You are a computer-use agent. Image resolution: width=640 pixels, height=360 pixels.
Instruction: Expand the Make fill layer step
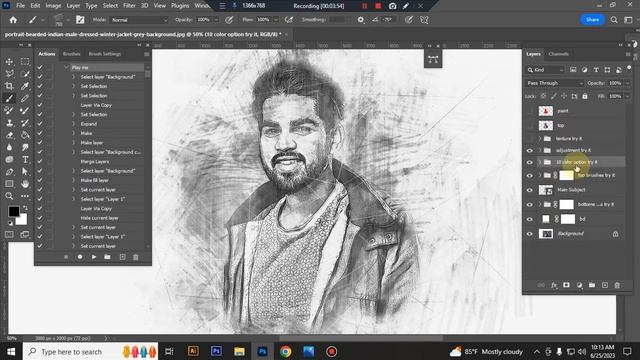pyautogui.click(x=74, y=180)
